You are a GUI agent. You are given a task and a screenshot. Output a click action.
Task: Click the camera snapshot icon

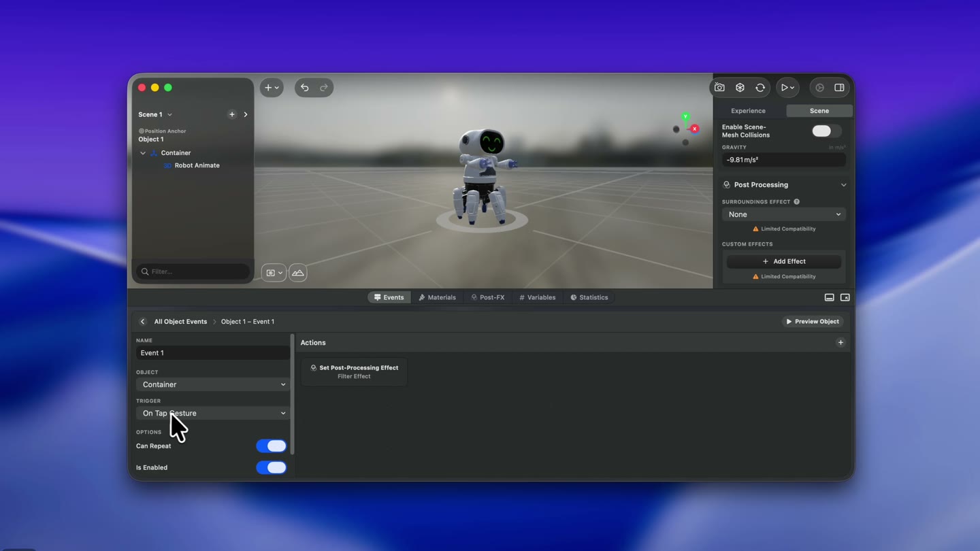[x=719, y=88]
